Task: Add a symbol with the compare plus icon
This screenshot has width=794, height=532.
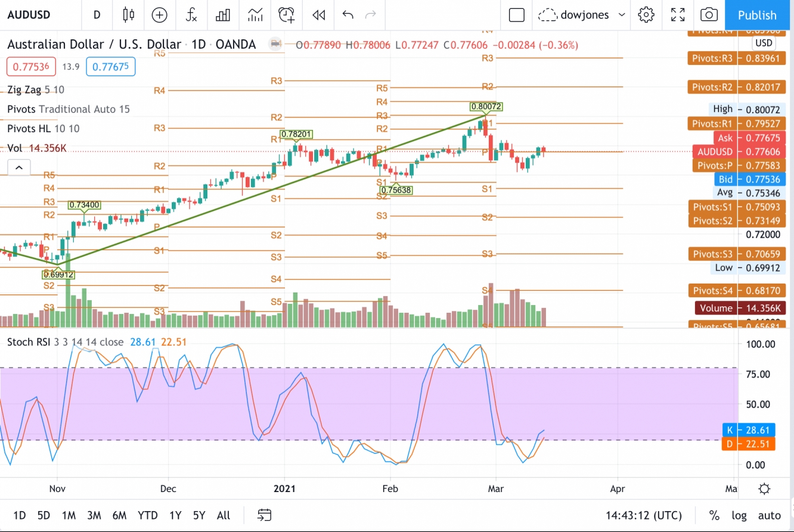Action: click(160, 15)
